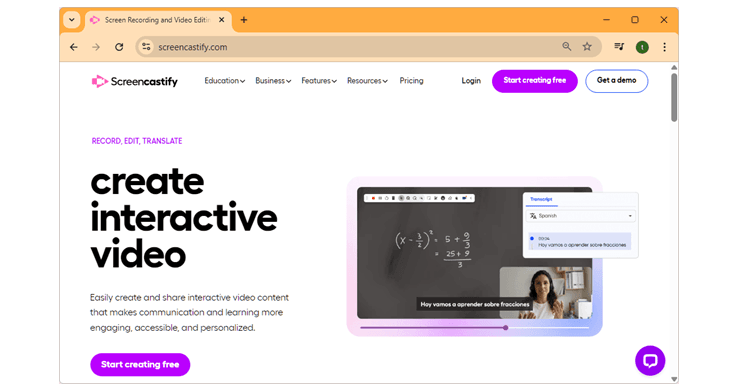Click Start creating free in the header

534,81
